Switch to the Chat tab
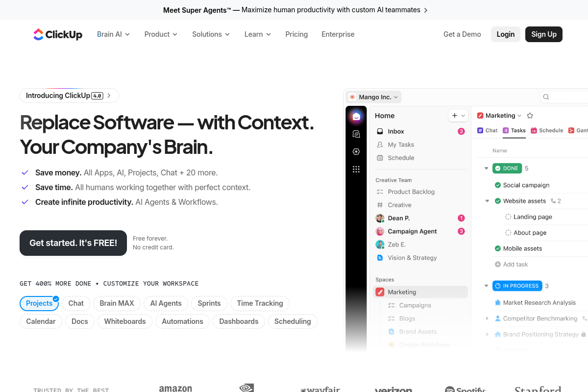Viewport: 588px width, 392px height. click(487, 130)
